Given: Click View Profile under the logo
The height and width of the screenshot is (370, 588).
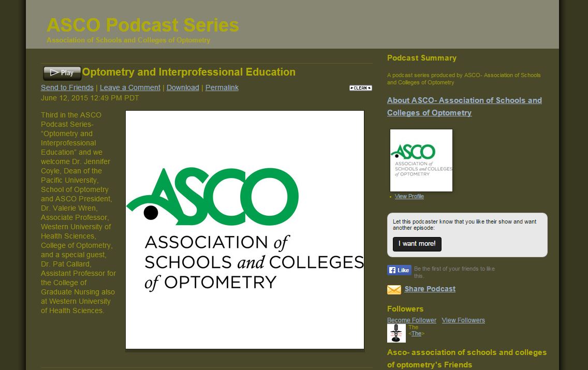Looking at the screenshot, I should click(409, 196).
